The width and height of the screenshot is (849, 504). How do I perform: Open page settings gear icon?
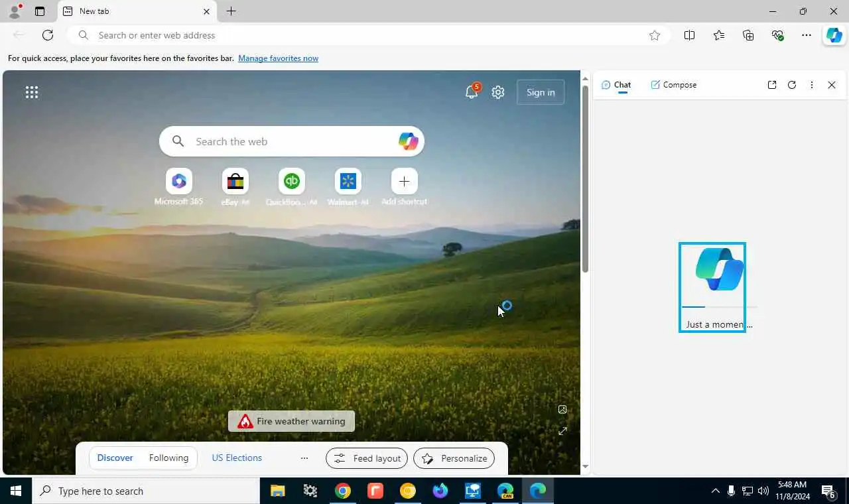pyautogui.click(x=498, y=92)
